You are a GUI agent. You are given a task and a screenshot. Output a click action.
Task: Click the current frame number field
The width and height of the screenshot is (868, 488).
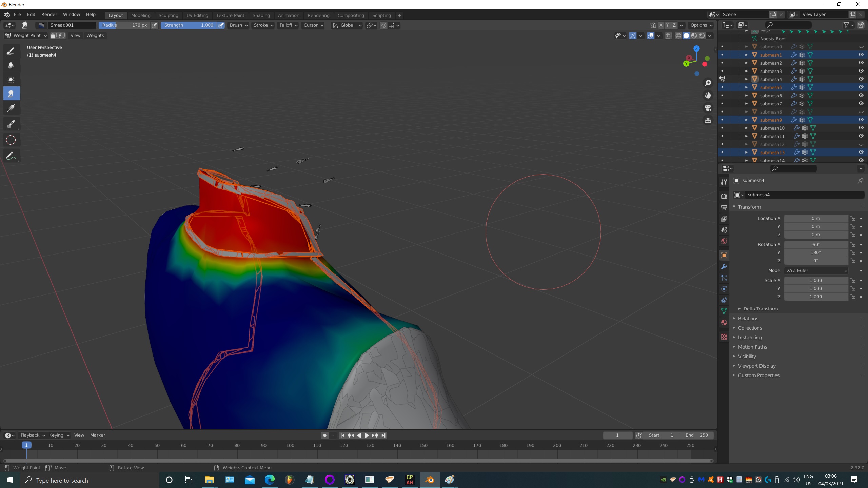[x=617, y=435]
